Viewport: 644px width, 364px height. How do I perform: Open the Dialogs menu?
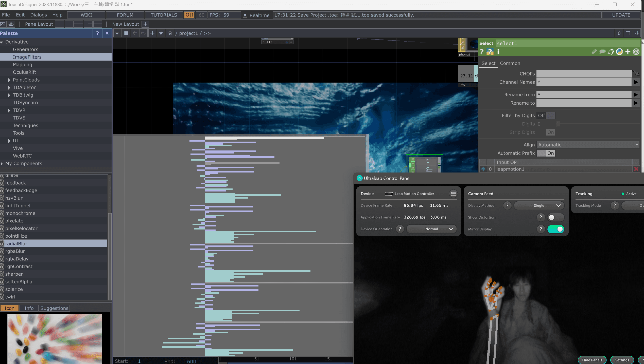pyautogui.click(x=39, y=15)
